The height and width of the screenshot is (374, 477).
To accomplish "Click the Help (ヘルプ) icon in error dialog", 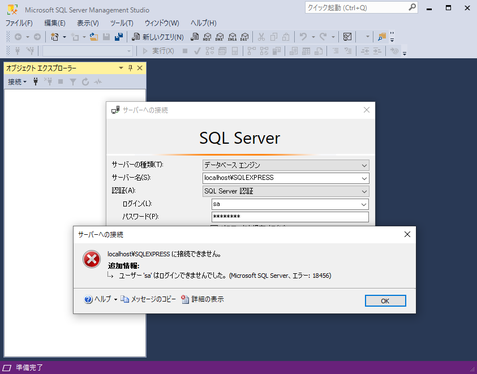I will point(88,299).
